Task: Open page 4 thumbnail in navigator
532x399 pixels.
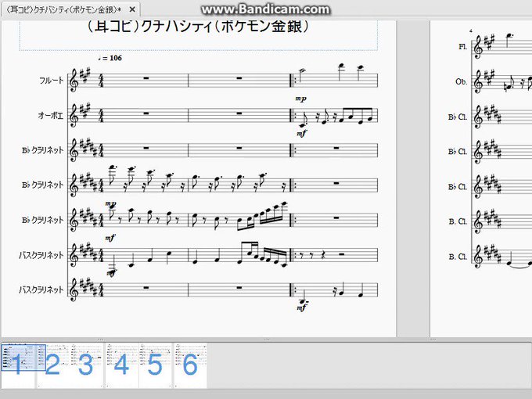Action: (121, 365)
